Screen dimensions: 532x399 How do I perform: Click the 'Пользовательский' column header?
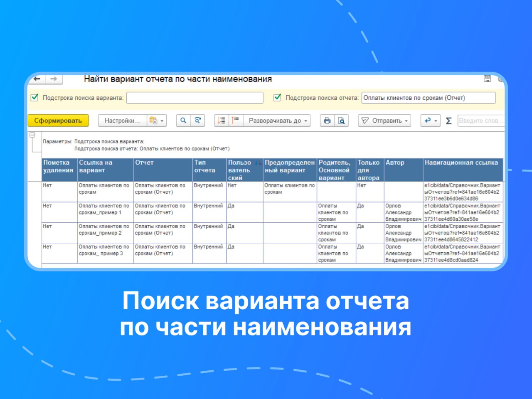240,170
